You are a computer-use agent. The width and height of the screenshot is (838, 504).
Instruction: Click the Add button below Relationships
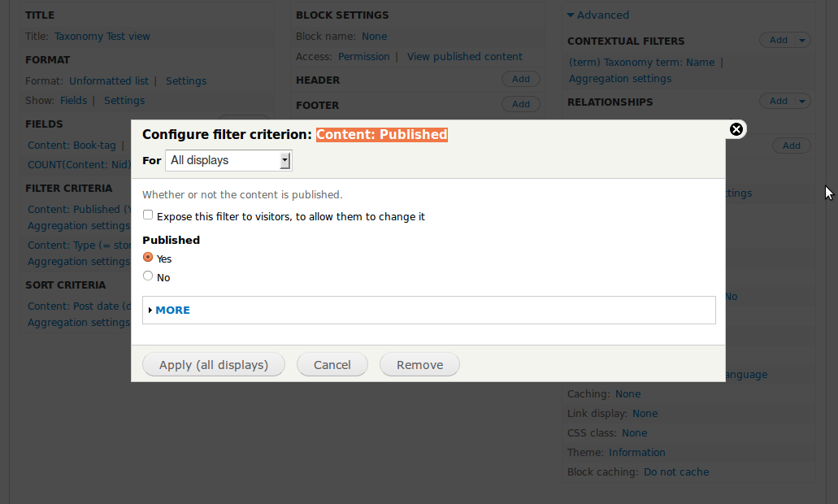point(792,146)
